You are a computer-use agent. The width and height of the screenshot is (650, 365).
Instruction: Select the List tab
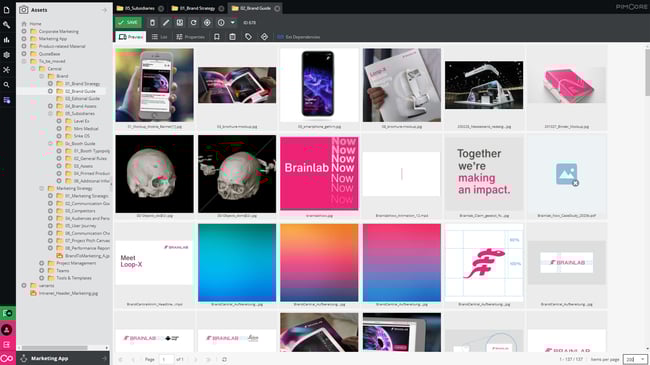point(160,37)
